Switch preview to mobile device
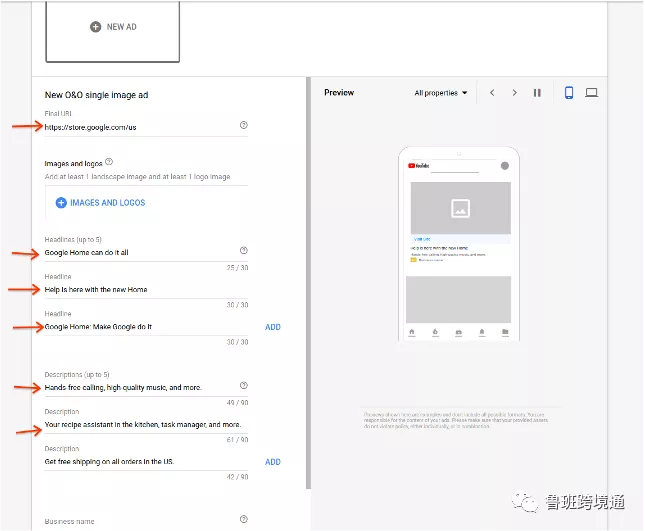The height and width of the screenshot is (531, 645). [x=569, y=93]
